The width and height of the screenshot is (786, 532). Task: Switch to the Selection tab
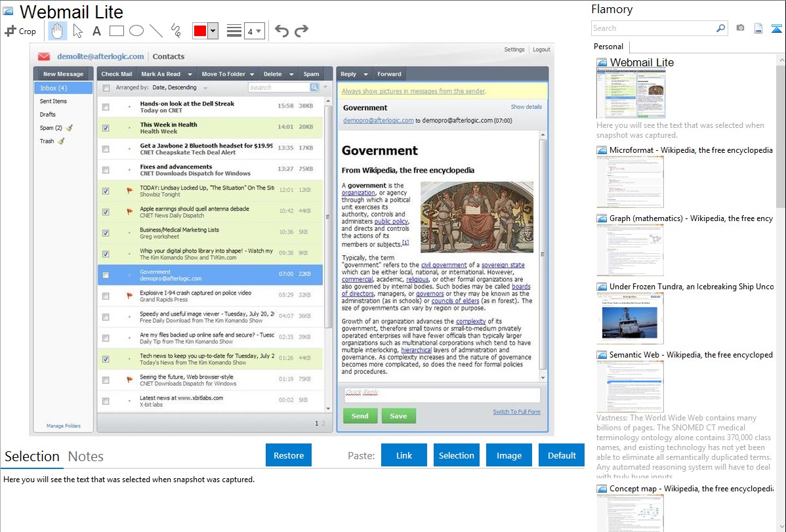pos(32,457)
